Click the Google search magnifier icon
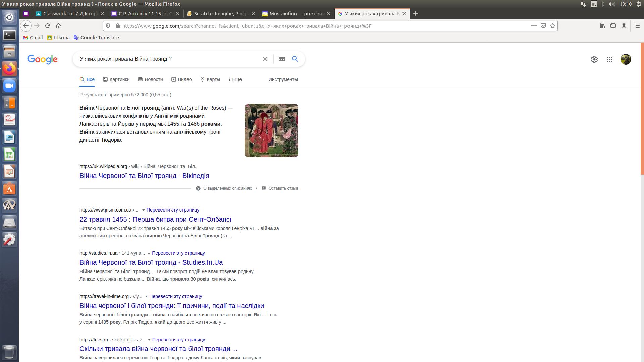This screenshot has height=362, width=644. [295, 59]
